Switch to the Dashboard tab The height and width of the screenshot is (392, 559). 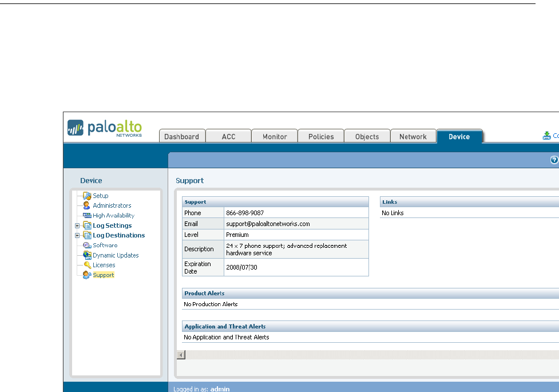click(182, 137)
